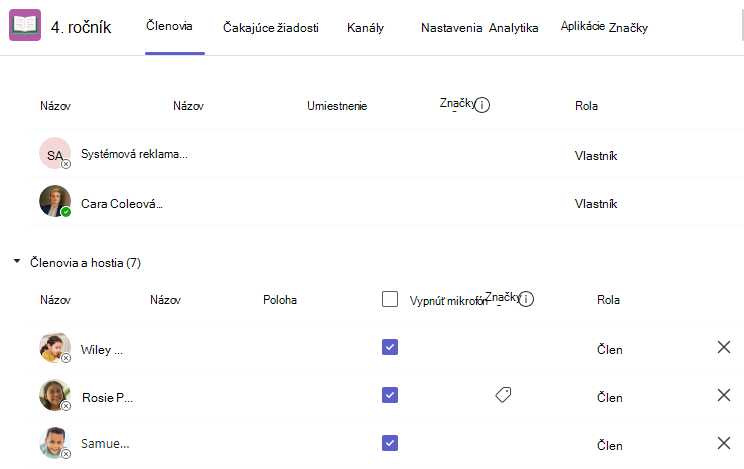
Task: Click the Systémová reklama name
Action: [134, 154]
